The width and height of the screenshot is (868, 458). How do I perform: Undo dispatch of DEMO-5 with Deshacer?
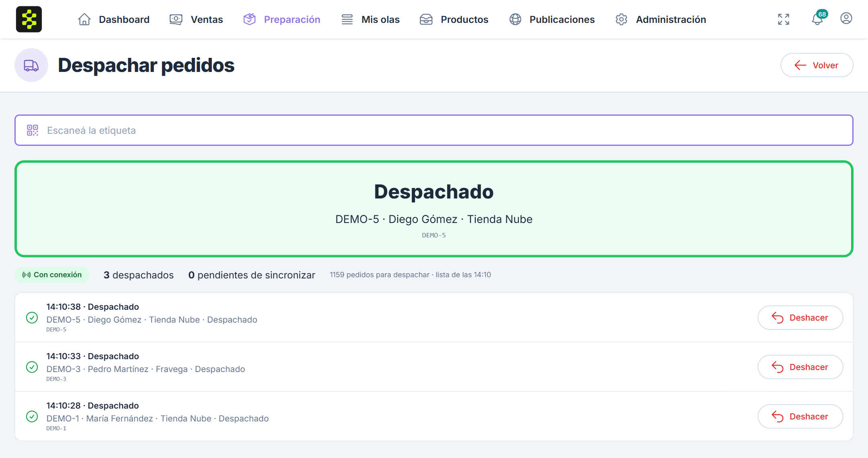[x=800, y=318]
